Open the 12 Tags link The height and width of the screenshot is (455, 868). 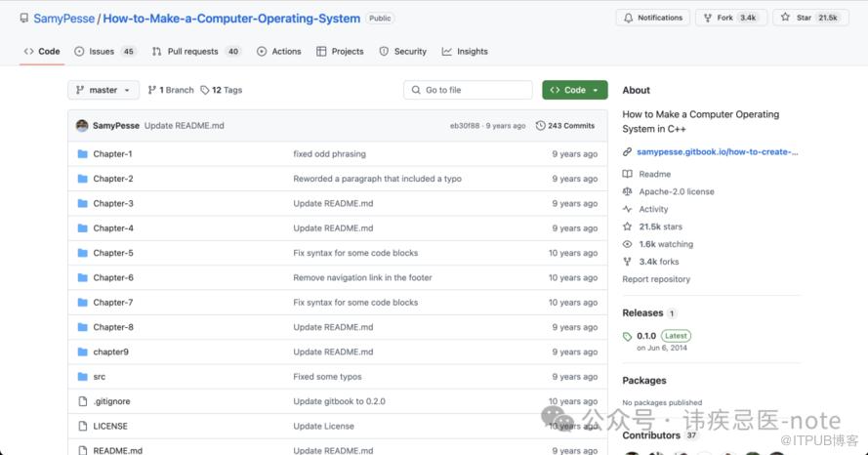click(222, 90)
